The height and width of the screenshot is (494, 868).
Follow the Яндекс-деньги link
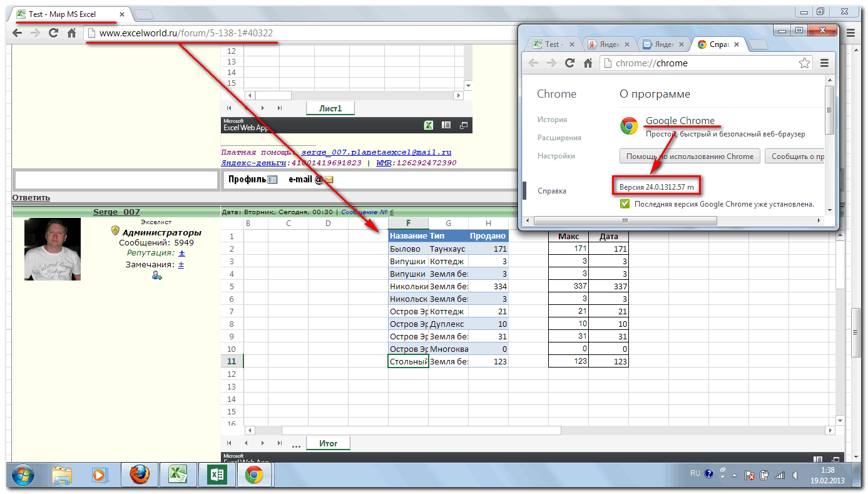point(254,163)
